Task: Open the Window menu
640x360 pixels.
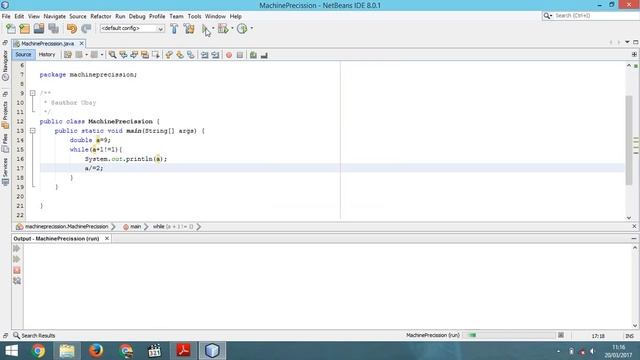Action: coord(215,16)
